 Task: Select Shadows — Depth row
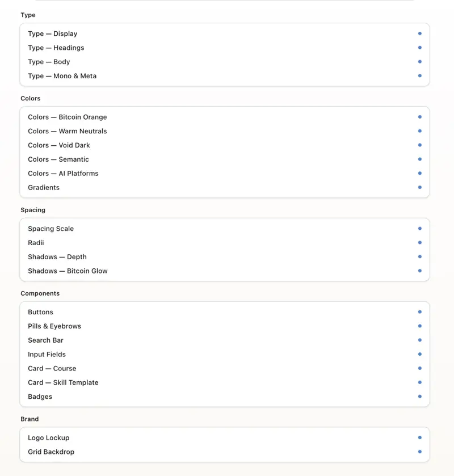pos(57,257)
